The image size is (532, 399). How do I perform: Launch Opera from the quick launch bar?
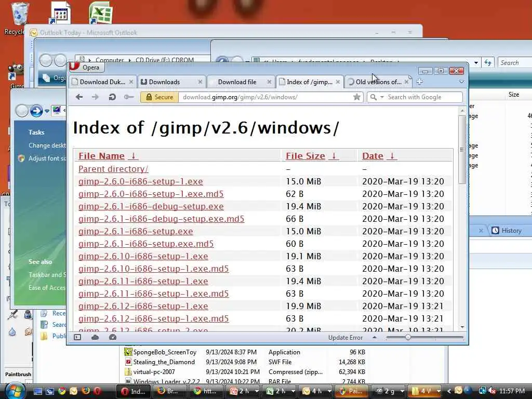coord(97,391)
